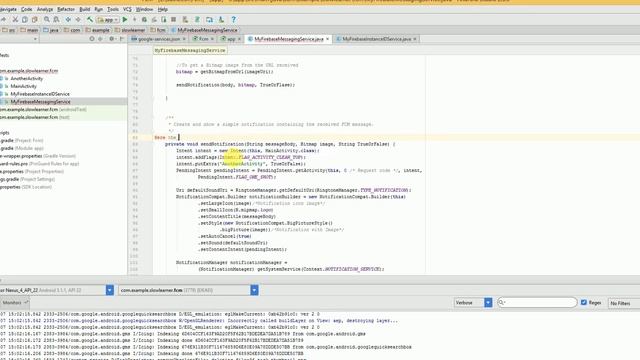
Task: Close the google-services.json tab
Action: pyautogui.click(x=184, y=39)
